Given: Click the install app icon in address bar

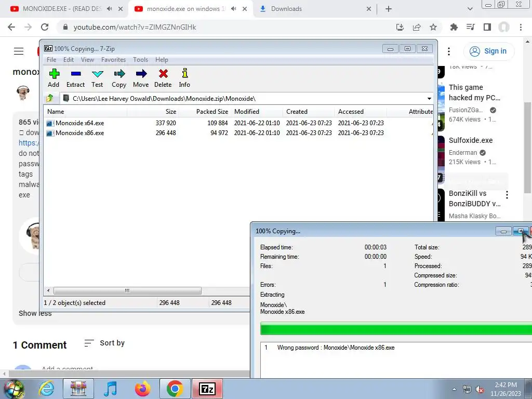Looking at the screenshot, I should point(400,27).
